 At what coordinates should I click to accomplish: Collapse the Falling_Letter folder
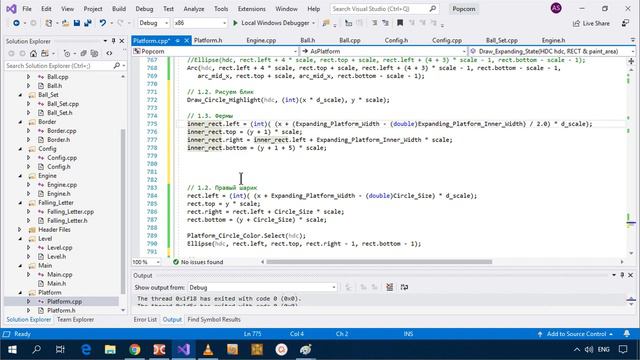pos(20,202)
